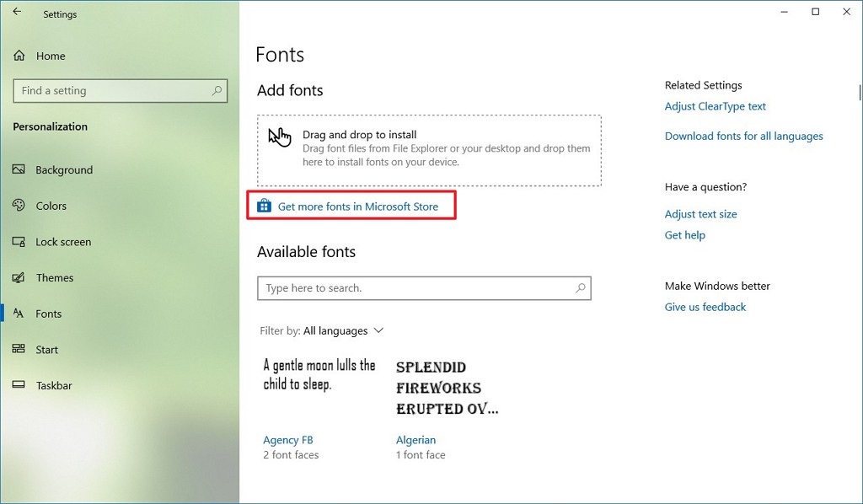Click the Agency FB font name

coord(288,440)
